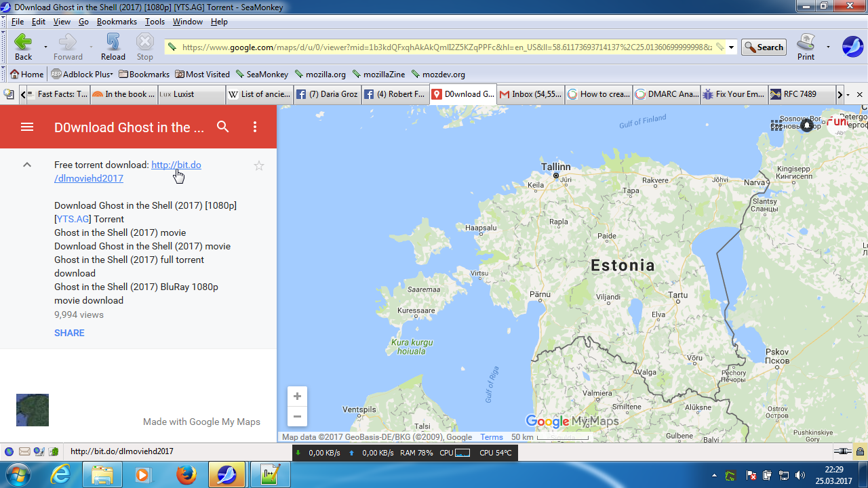Open the SeaMonkey bookmark link
The image size is (868, 488).
[x=262, y=75]
